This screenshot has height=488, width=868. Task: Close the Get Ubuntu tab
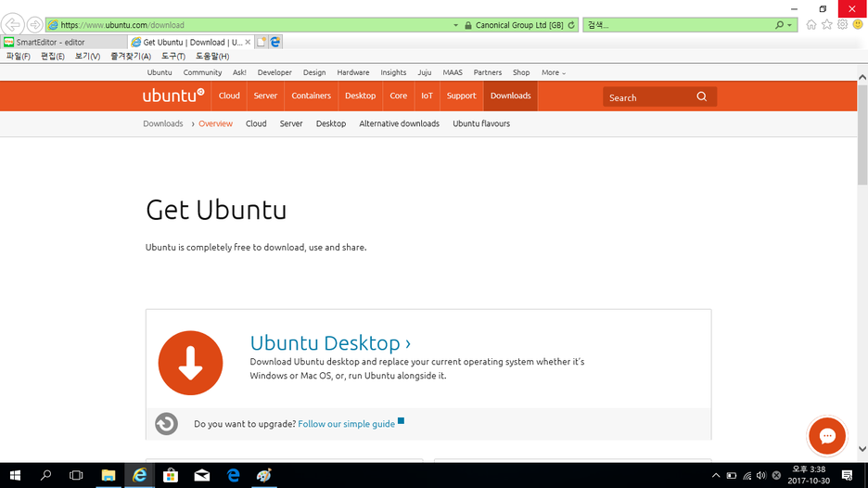point(248,42)
